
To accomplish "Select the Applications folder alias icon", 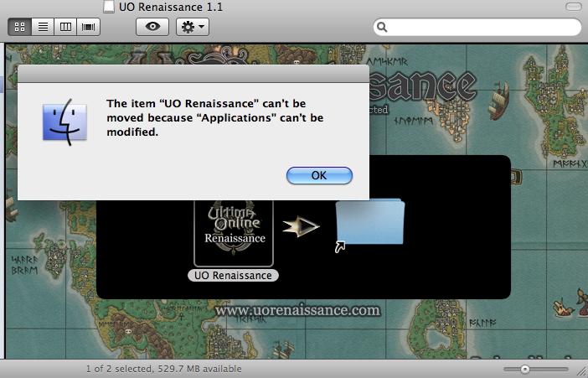I will [369, 224].
